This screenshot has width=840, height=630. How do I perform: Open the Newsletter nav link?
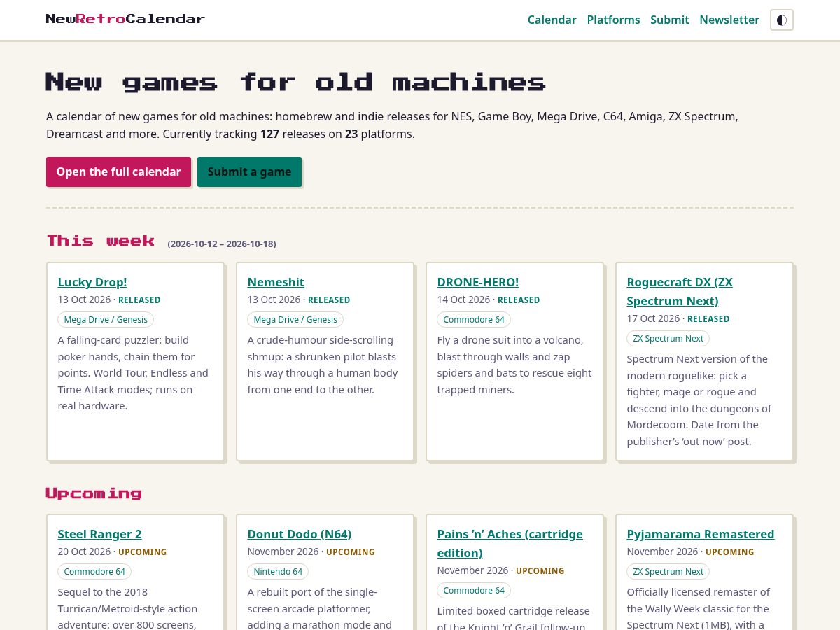(x=729, y=20)
